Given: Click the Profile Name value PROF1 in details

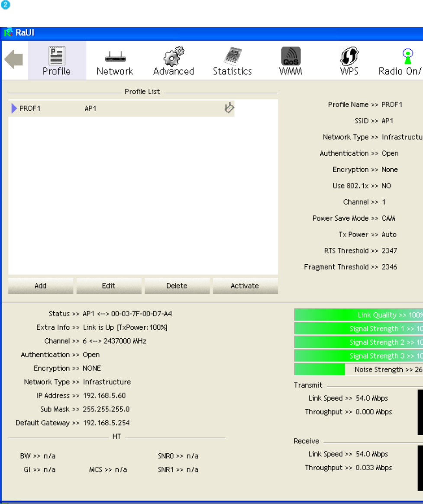Looking at the screenshot, I should click(392, 105).
